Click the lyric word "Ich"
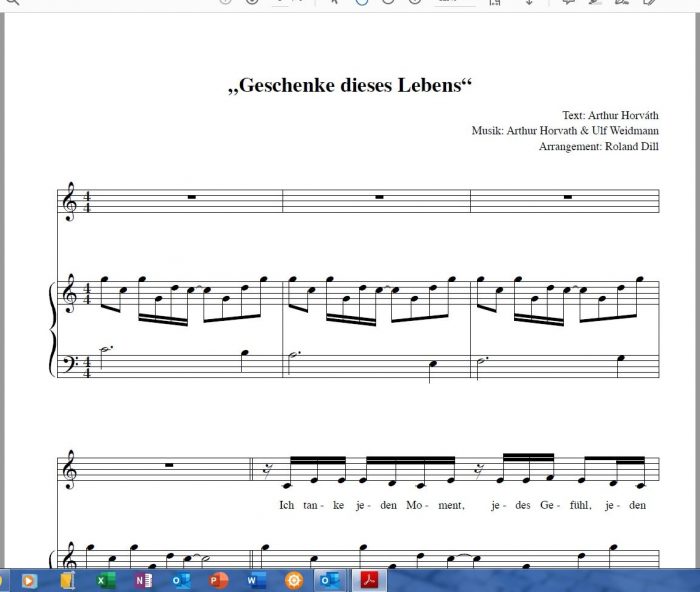Image resolution: width=700 pixels, height=592 pixels. 287,505
